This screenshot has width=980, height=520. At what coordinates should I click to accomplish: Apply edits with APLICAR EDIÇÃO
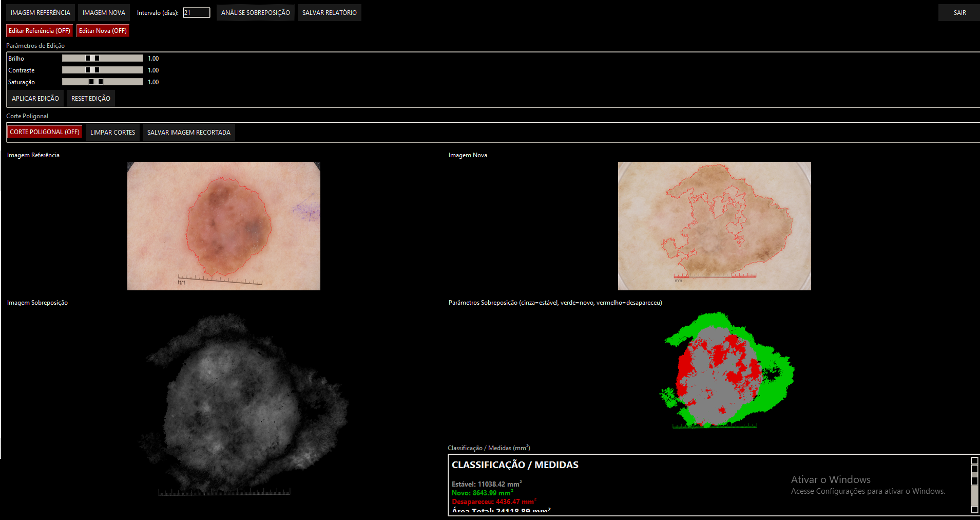tap(35, 99)
